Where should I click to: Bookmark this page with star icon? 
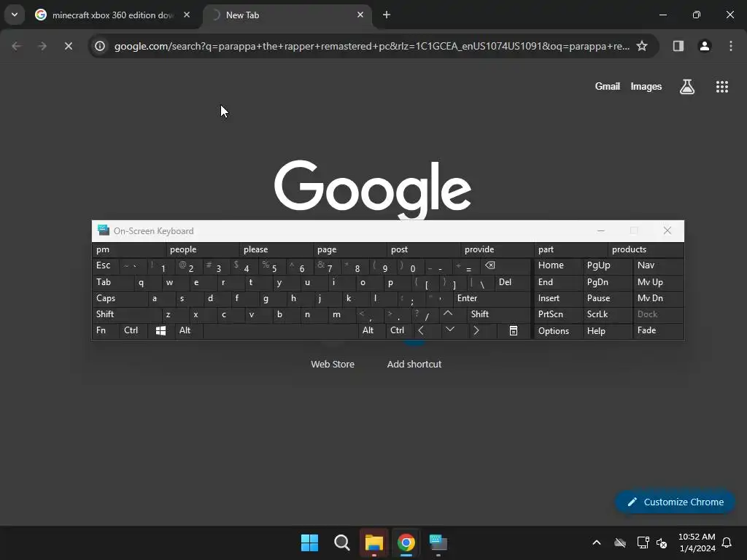click(x=642, y=46)
